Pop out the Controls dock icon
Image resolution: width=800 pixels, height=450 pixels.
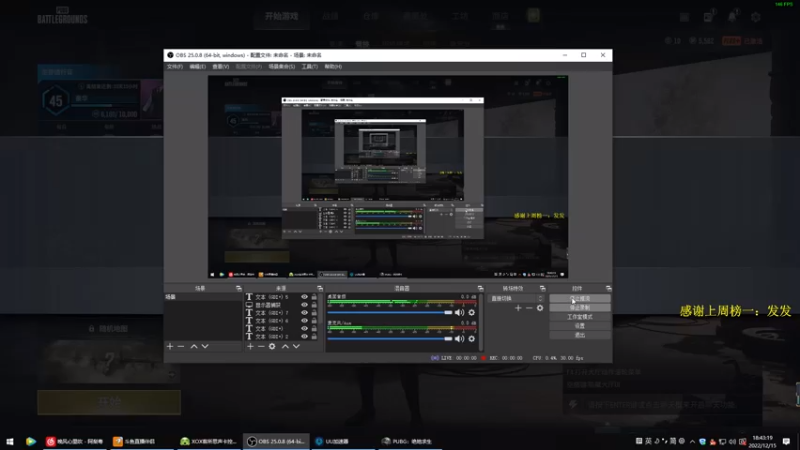click(x=608, y=288)
